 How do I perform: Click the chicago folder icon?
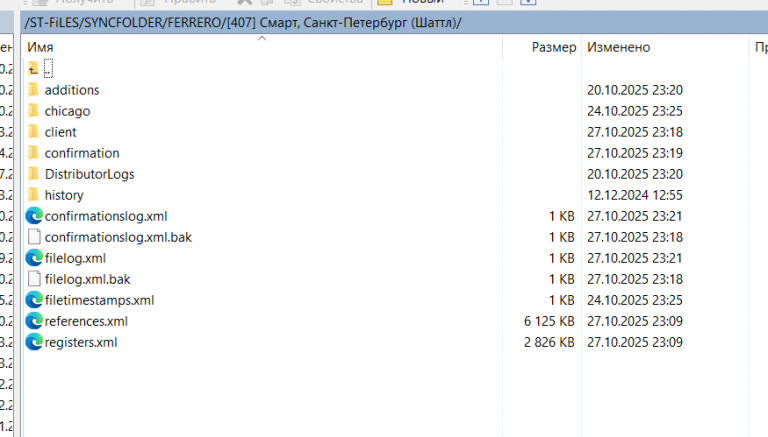click(x=33, y=111)
